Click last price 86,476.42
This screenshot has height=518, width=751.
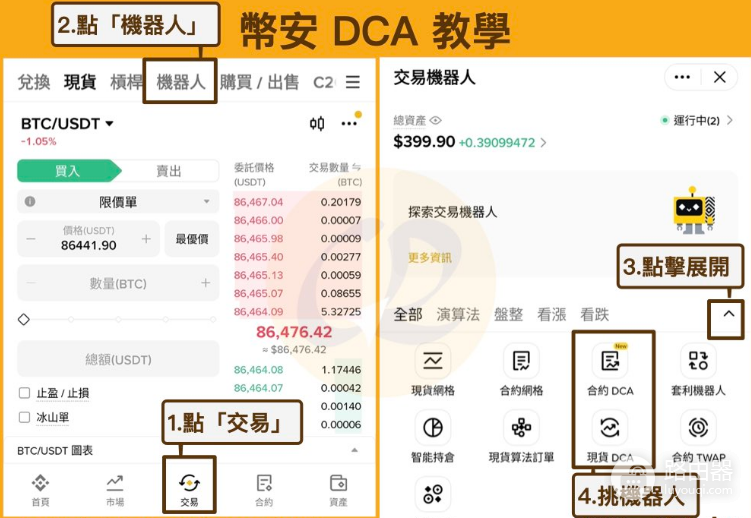click(294, 332)
